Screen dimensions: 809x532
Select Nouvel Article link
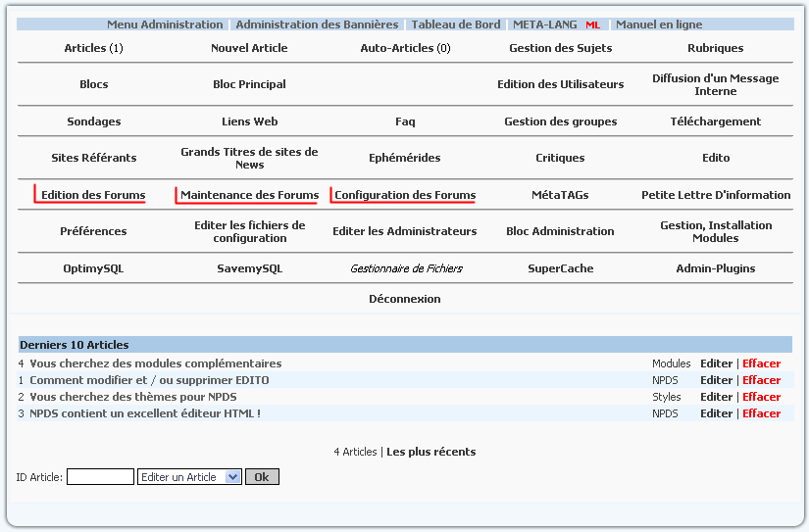point(249,48)
